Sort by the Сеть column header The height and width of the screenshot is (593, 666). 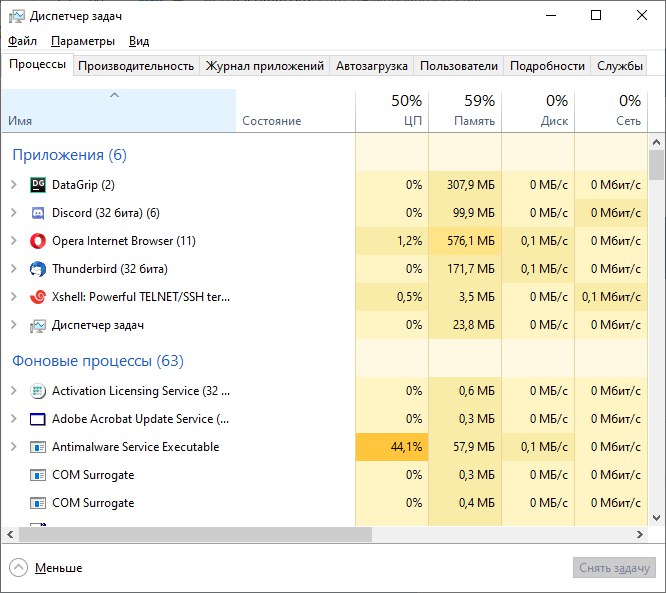pyautogui.click(x=611, y=110)
